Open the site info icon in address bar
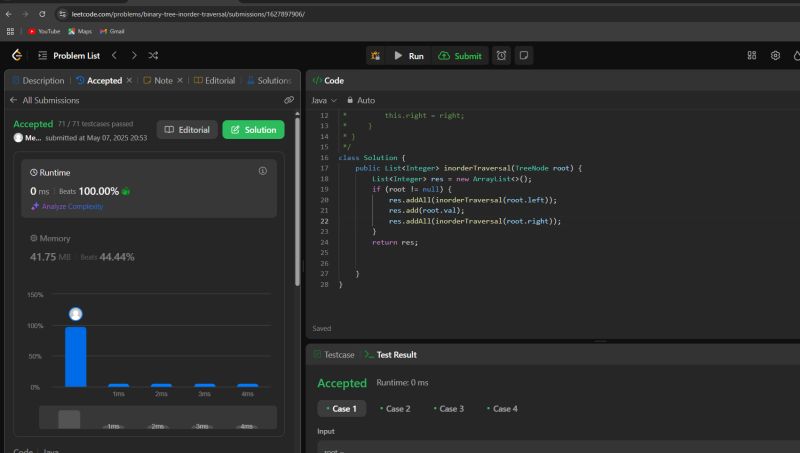 pyautogui.click(x=62, y=14)
